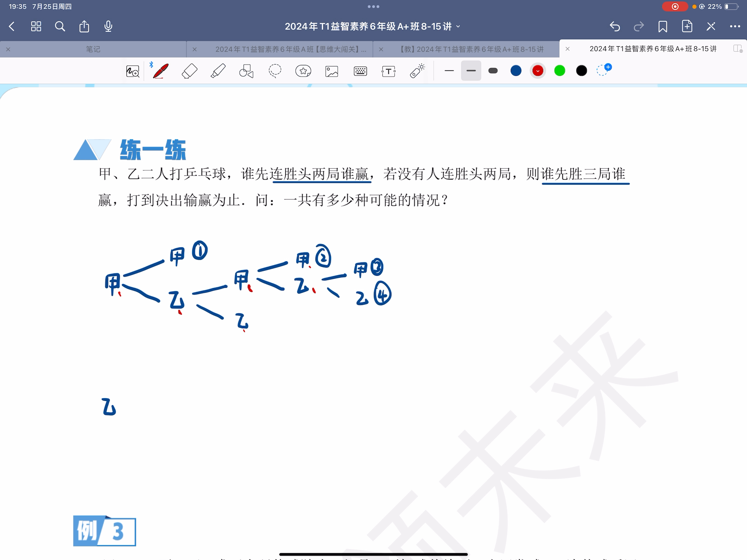Click the medium stroke width option
The width and height of the screenshot is (747, 560).
pyautogui.click(x=470, y=71)
